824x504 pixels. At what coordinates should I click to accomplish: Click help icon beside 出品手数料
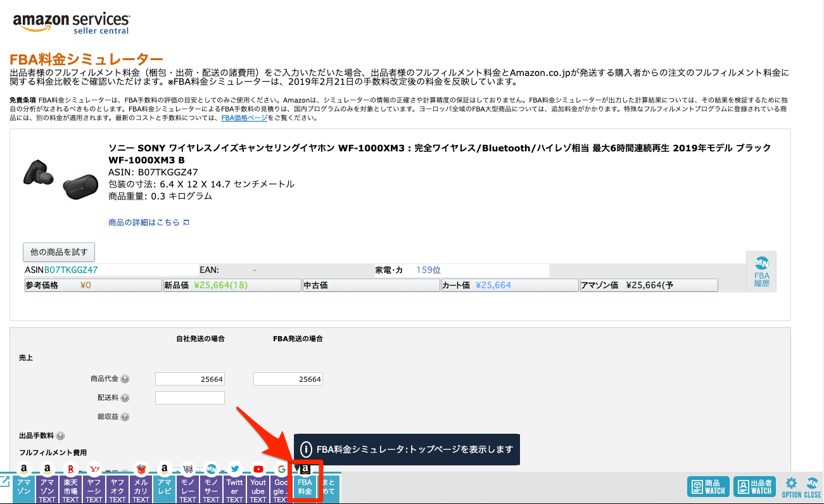(60, 436)
